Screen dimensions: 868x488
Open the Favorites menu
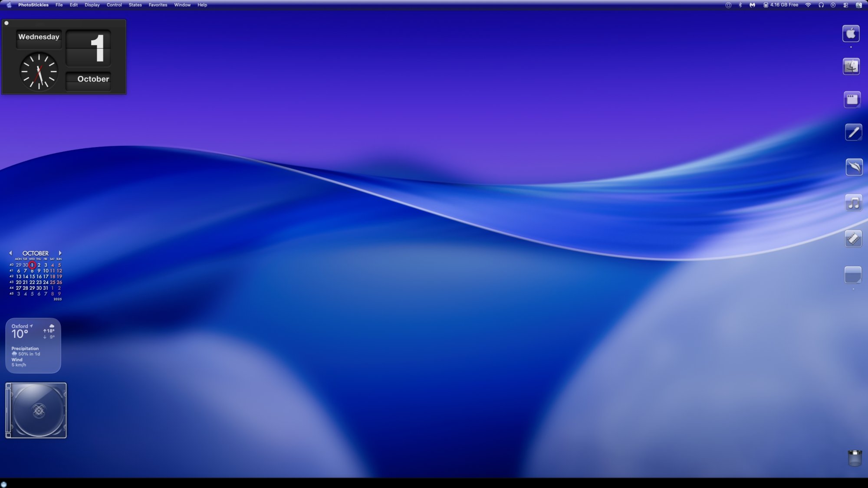point(158,5)
